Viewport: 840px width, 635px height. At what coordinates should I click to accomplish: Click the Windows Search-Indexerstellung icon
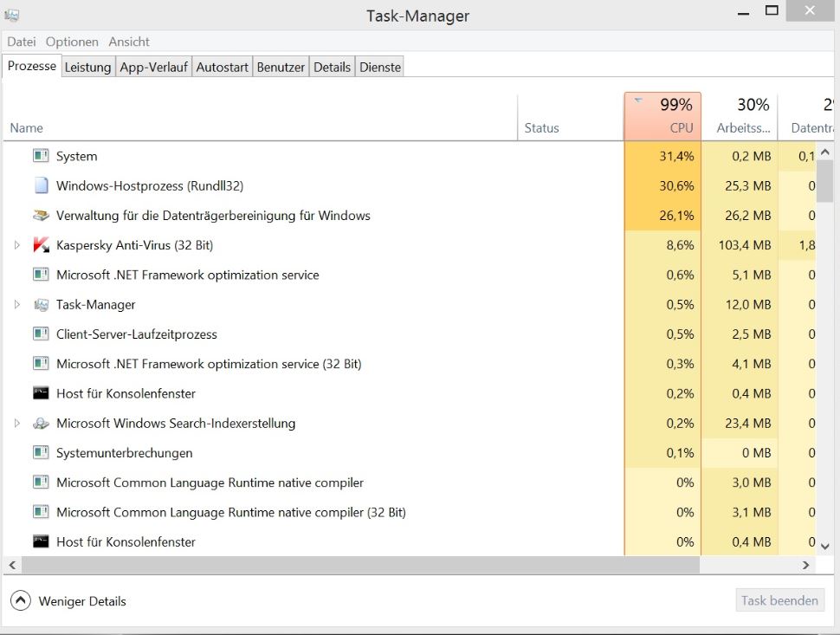click(41, 424)
